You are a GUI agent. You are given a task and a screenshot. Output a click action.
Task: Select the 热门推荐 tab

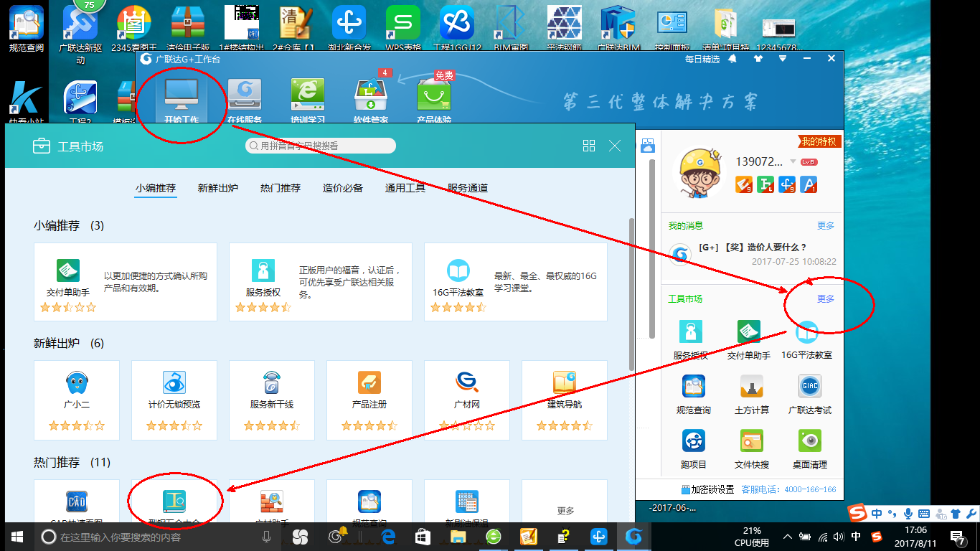[281, 188]
